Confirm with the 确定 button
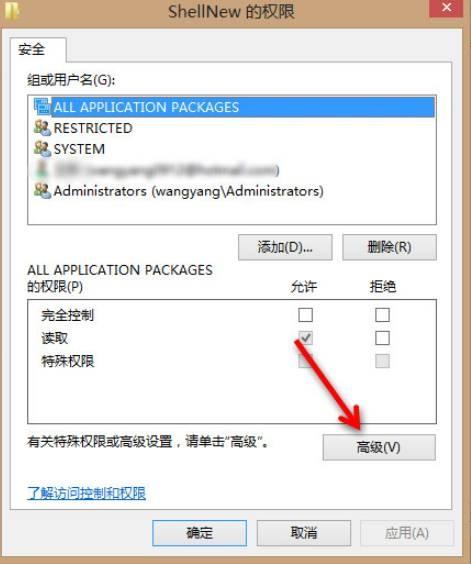471x564 pixels. [x=199, y=533]
